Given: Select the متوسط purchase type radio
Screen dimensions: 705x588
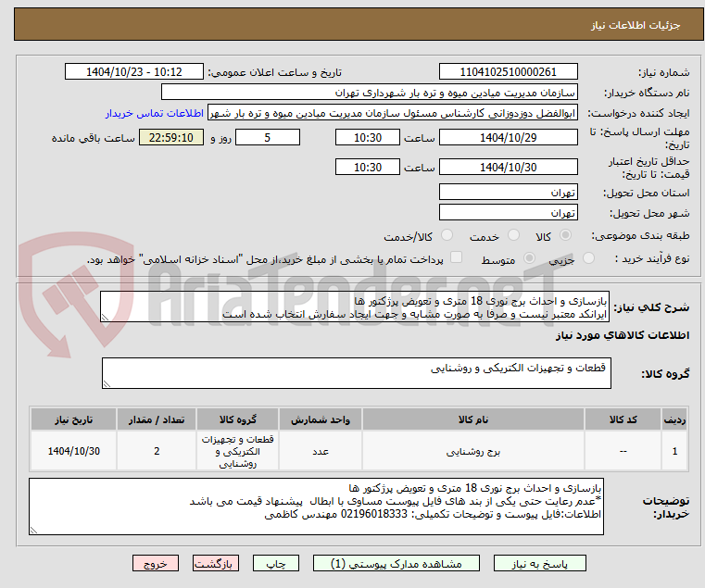Looking at the screenshot, I should (x=529, y=258).
